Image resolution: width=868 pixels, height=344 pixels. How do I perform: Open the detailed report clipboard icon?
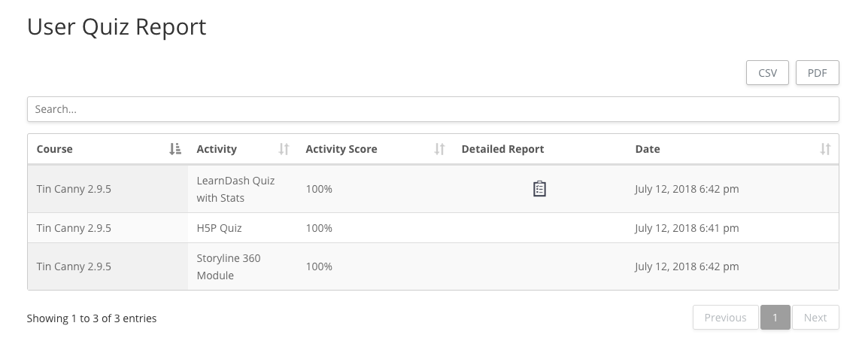click(539, 189)
